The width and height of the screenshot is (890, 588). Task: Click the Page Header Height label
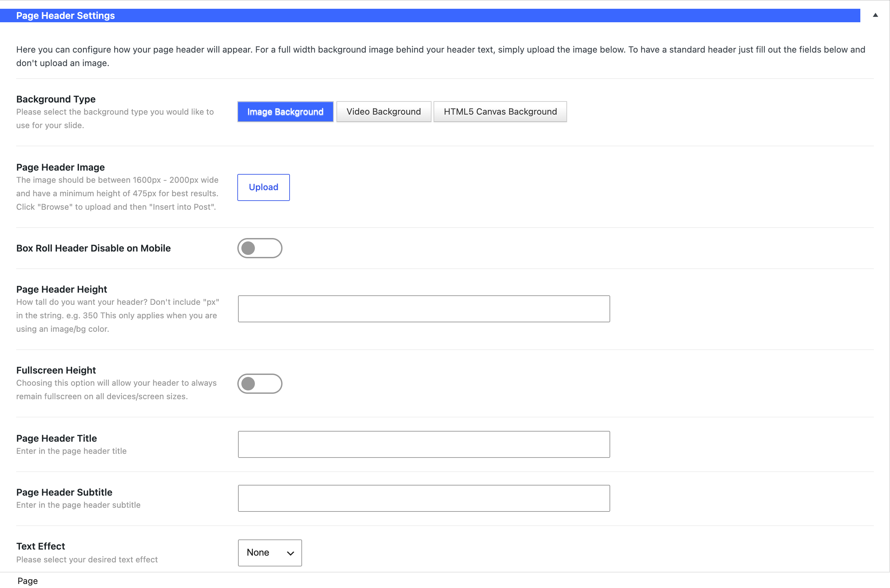[61, 289]
